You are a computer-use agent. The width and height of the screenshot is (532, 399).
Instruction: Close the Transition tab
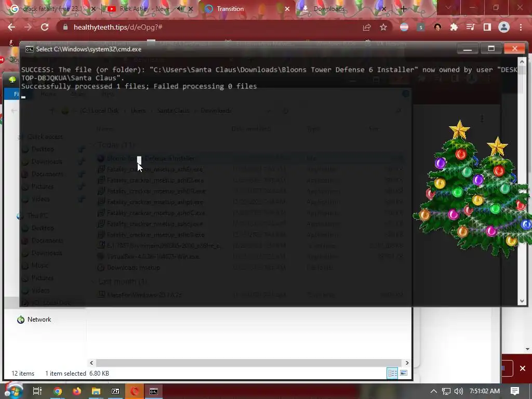pos(287,9)
